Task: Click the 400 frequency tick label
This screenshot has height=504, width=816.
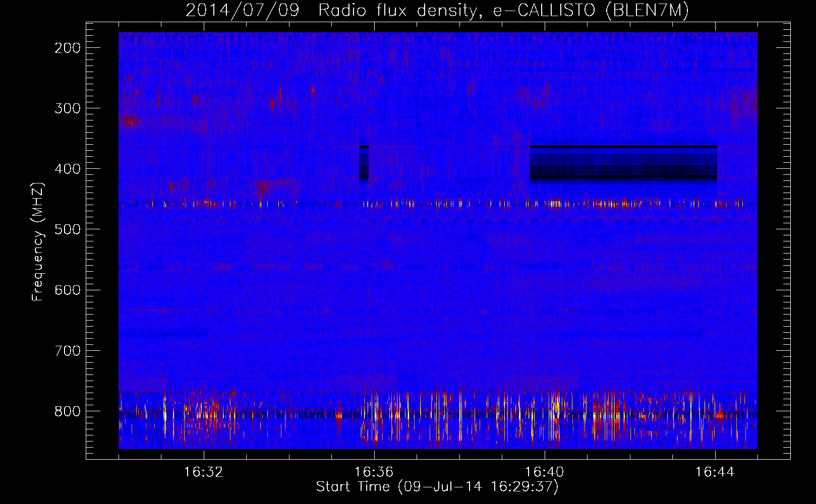Action: point(68,169)
